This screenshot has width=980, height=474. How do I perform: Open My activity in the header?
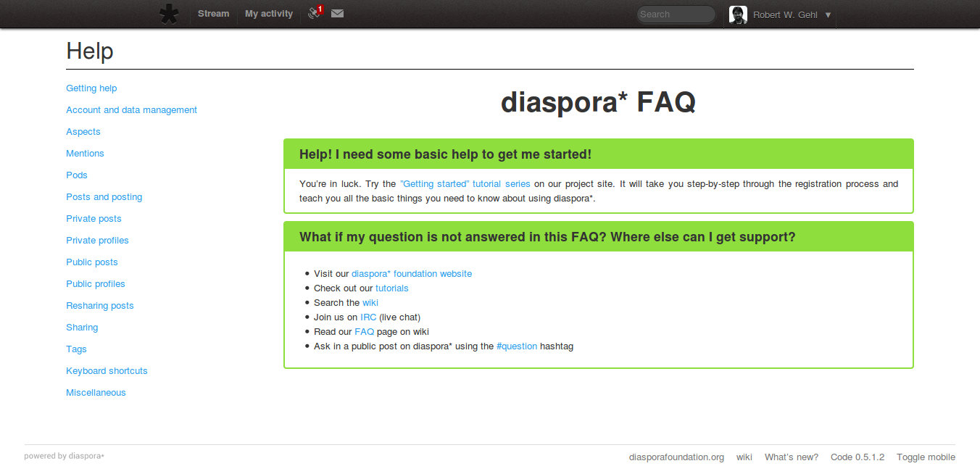[x=269, y=14]
